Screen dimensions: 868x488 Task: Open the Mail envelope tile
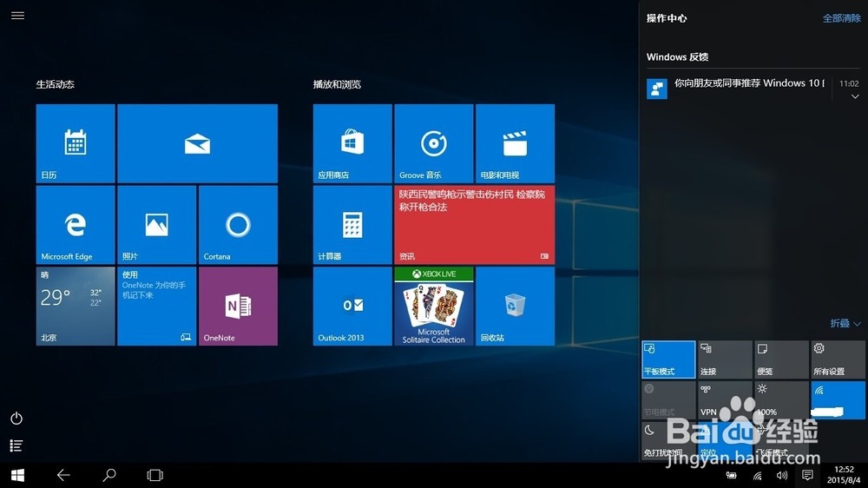(198, 143)
